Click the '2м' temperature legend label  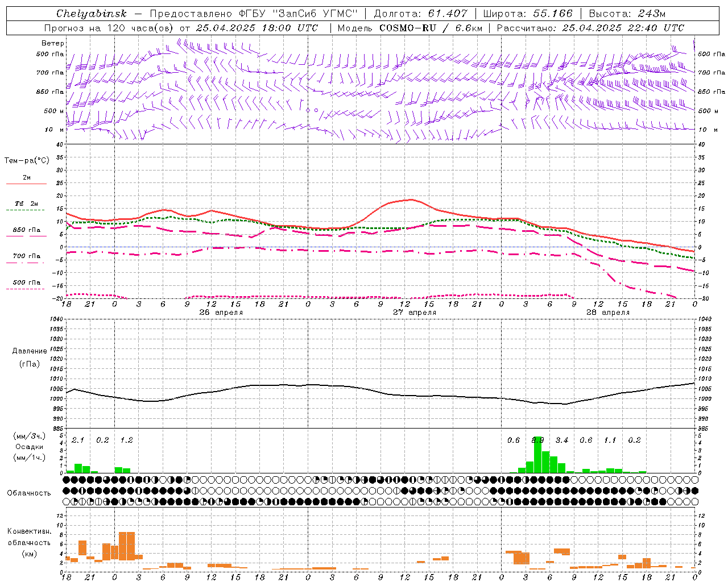(27, 178)
